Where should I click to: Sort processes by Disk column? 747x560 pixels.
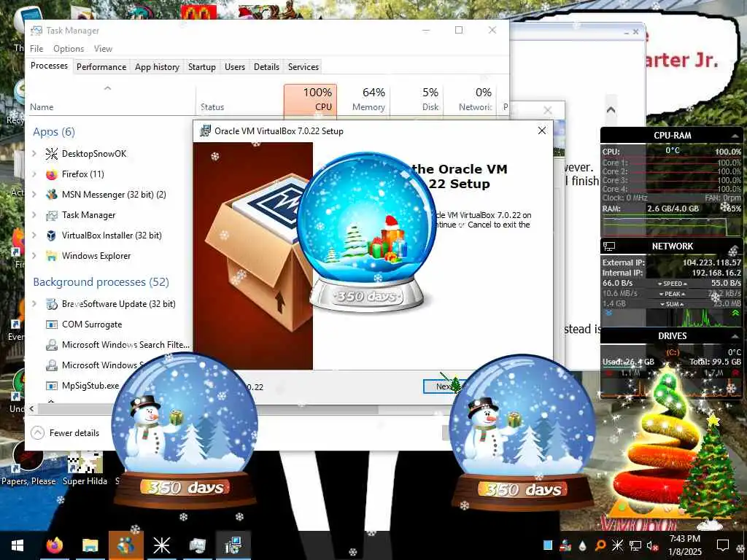[417, 99]
